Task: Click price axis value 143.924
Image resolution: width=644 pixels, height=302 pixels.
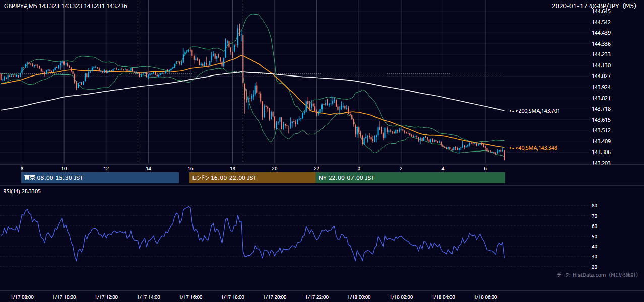Action: [602, 87]
